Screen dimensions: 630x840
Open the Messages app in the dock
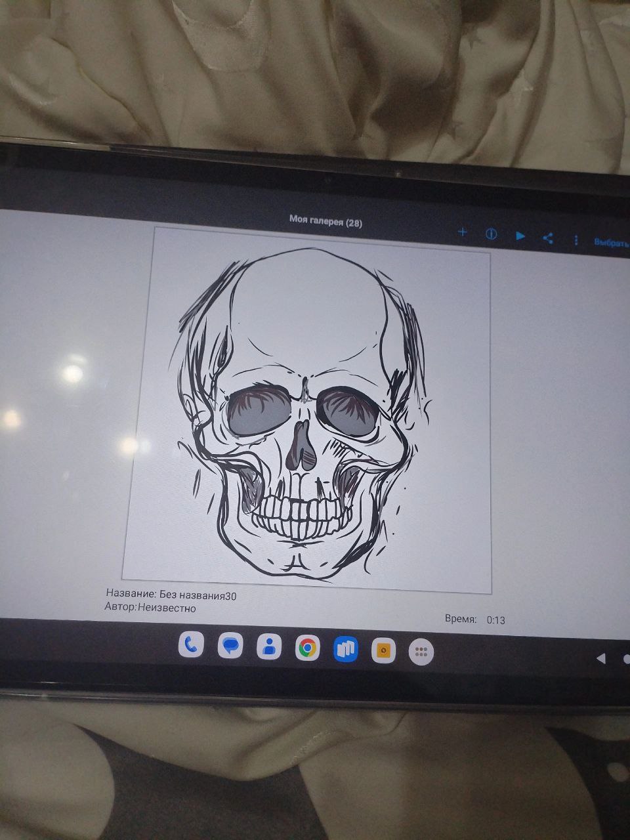click(x=230, y=647)
